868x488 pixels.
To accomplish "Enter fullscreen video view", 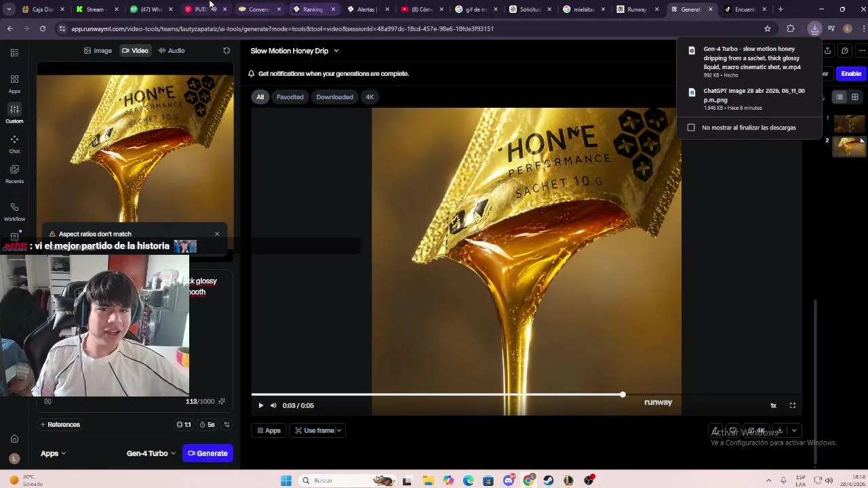I will click(792, 405).
